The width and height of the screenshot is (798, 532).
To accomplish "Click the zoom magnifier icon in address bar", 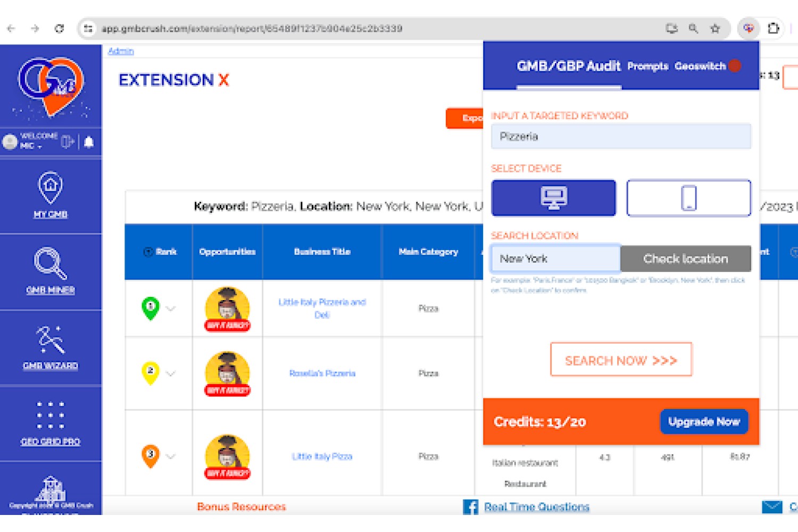I will click(693, 29).
